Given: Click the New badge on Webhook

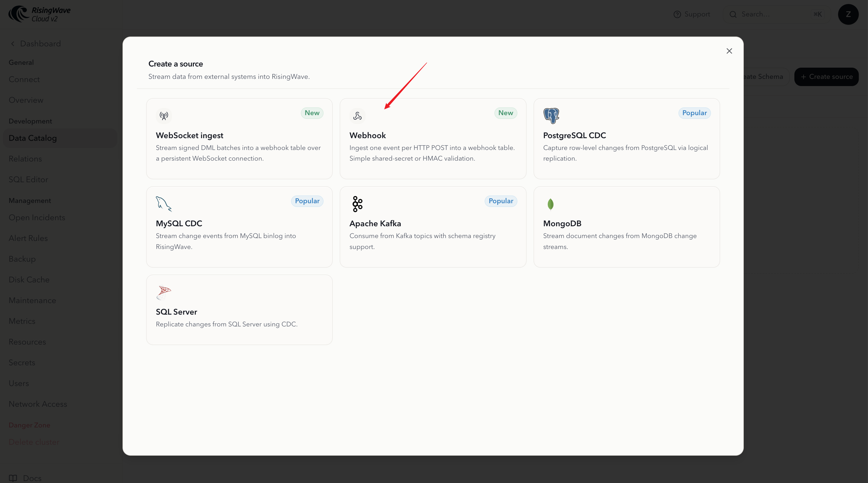Looking at the screenshot, I should [505, 113].
